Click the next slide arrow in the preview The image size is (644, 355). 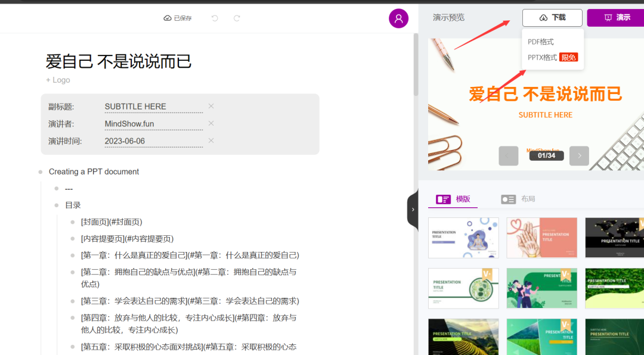(578, 155)
